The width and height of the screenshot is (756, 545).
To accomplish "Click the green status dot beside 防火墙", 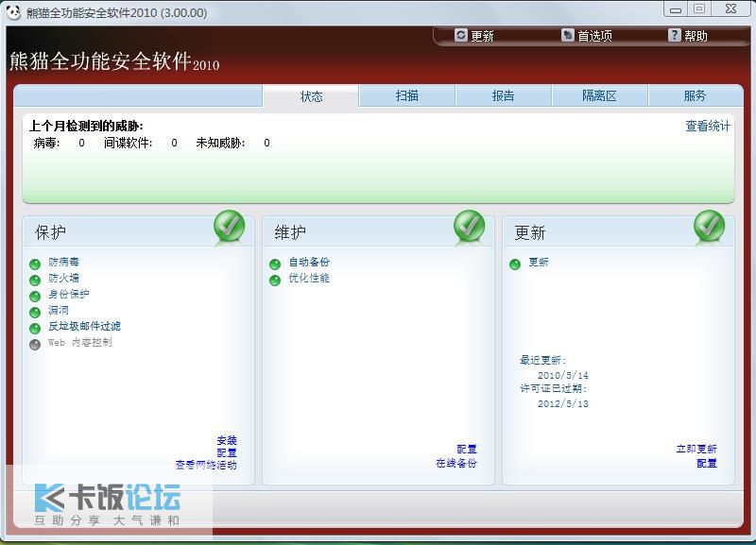I will [35, 280].
